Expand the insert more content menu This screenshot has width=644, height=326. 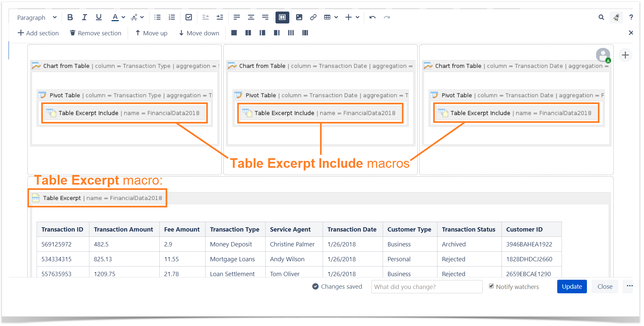click(357, 17)
